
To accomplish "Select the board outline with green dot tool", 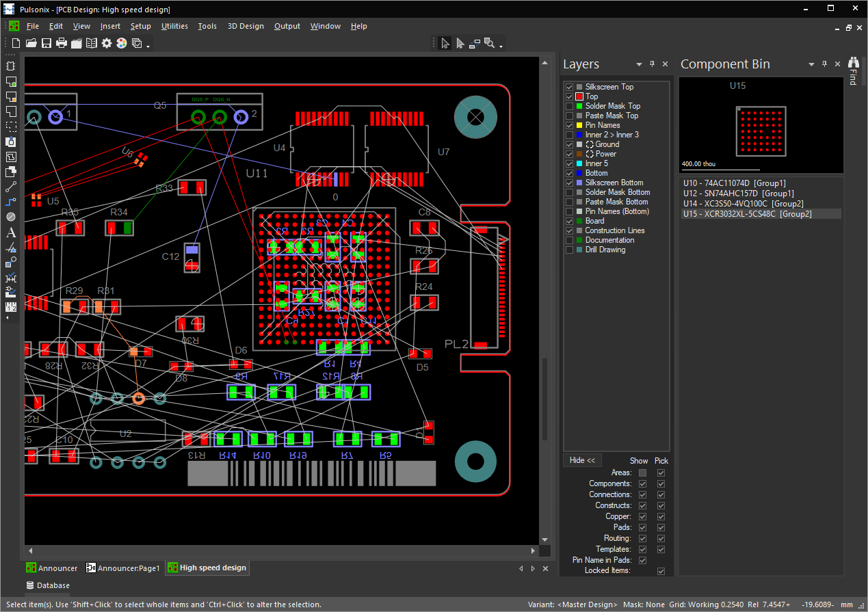I will pyautogui.click(x=11, y=81).
